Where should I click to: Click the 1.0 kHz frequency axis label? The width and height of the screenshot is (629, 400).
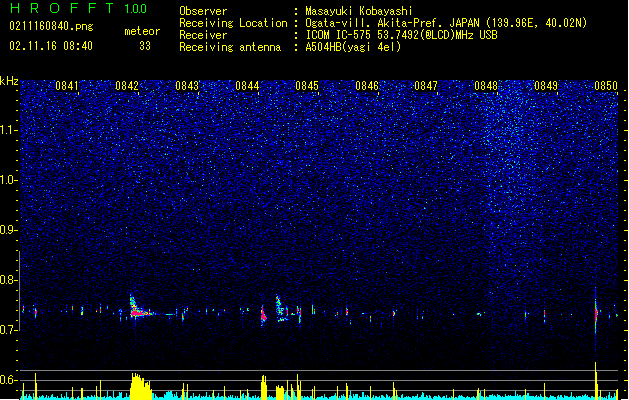(x=8, y=180)
